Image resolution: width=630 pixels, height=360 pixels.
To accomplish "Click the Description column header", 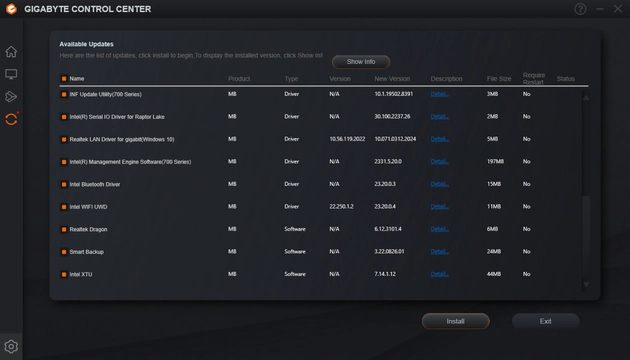I will 446,79.
